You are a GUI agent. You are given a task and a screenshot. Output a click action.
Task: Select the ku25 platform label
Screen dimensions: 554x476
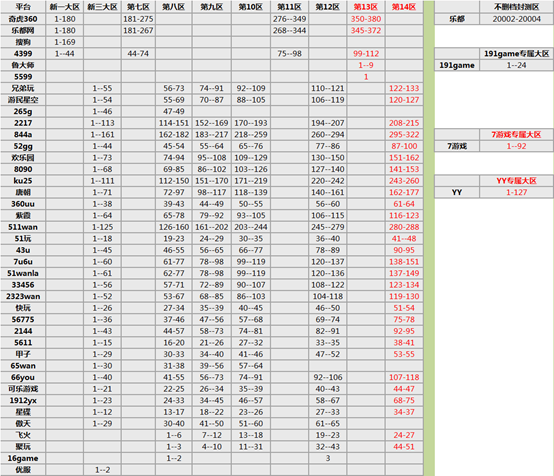23,181
